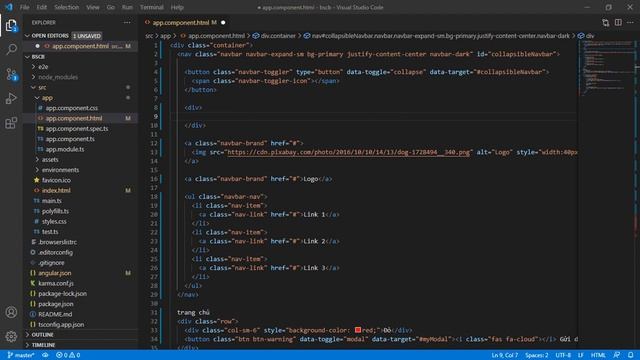Open index.html in the explorer
640x360 pixels.
point(56,190)
